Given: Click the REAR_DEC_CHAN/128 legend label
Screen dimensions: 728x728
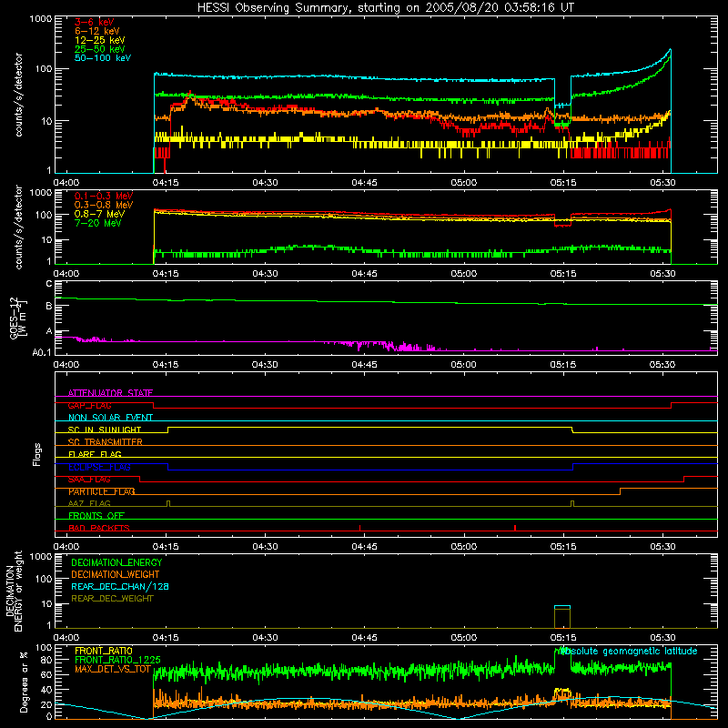Looking at the screenshot, I should tap(120, 586).
